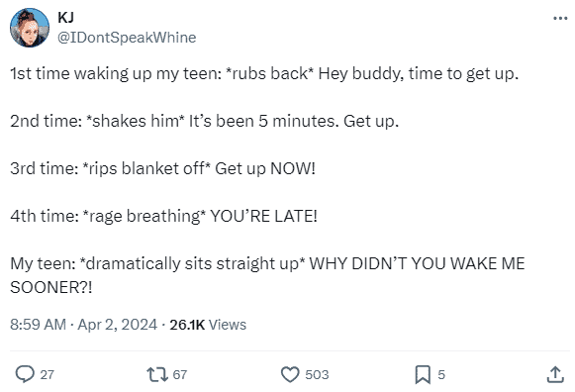Click the '2nd time: shakes him' line
The width and height of the screenshot is (575, 392).
tap(204, 121)
